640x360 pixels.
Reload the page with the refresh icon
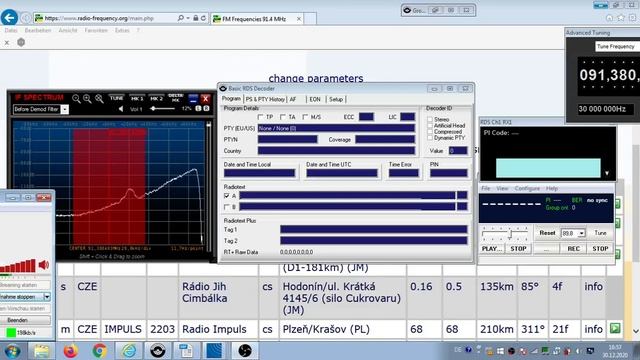tap(203, 18)
